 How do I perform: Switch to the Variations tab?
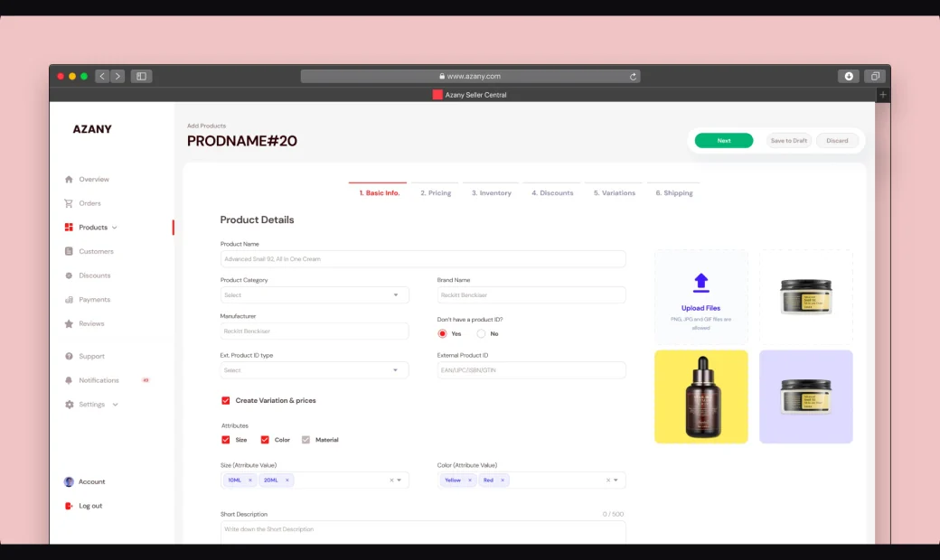tap(615, 193)
